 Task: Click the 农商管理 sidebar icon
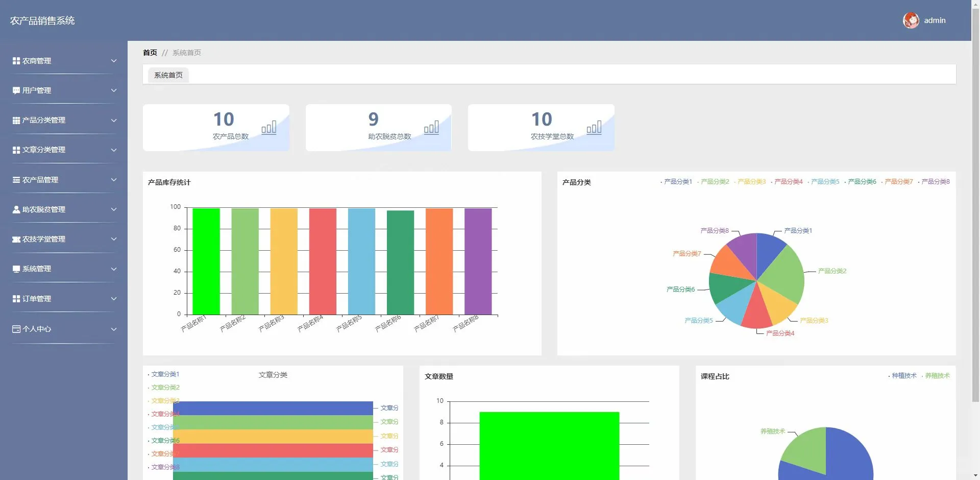click(x=15, y=61)
